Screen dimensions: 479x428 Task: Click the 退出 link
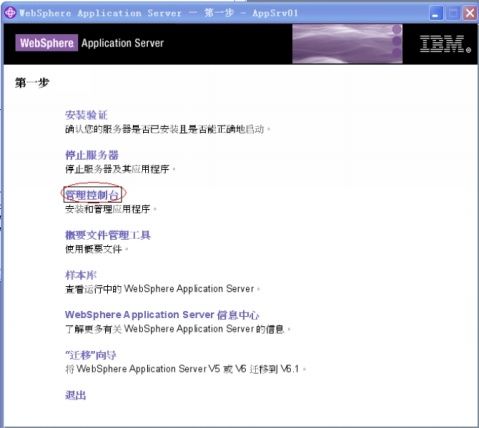[x=75, y=395]
